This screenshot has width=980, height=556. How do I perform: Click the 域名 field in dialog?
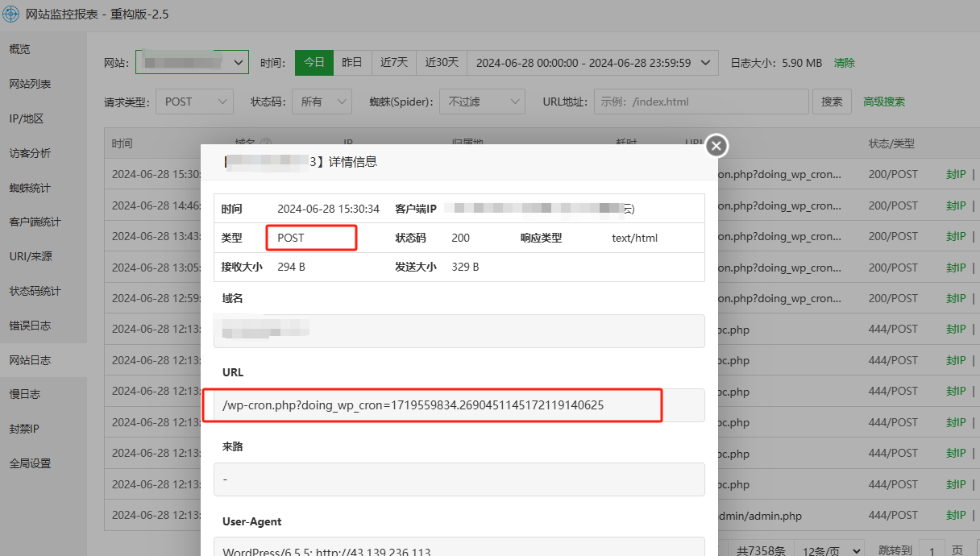[459, 330]
